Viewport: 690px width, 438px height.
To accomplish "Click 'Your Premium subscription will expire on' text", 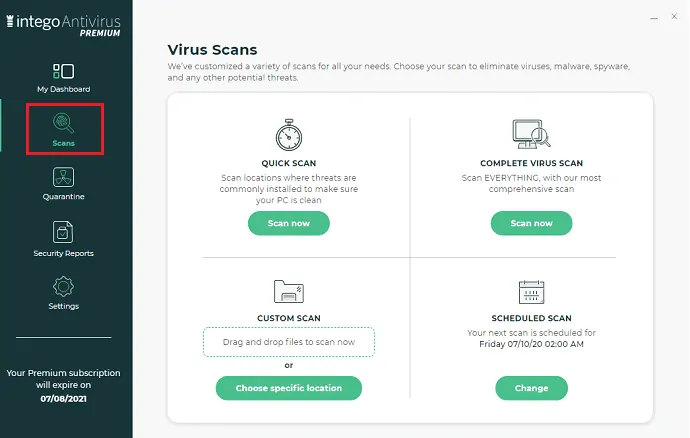I will 63,379.
